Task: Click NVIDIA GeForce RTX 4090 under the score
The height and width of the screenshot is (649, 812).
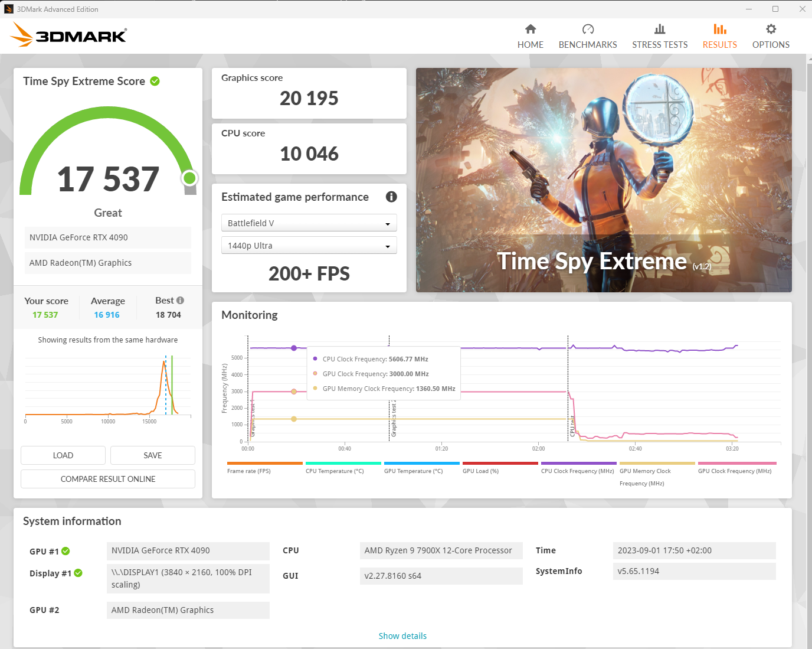Action: (x=108, y=237)
